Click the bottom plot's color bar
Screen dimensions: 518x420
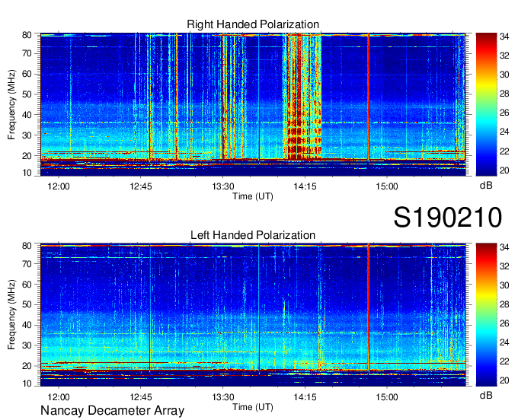pyautogui.click(x=486, y=315)
